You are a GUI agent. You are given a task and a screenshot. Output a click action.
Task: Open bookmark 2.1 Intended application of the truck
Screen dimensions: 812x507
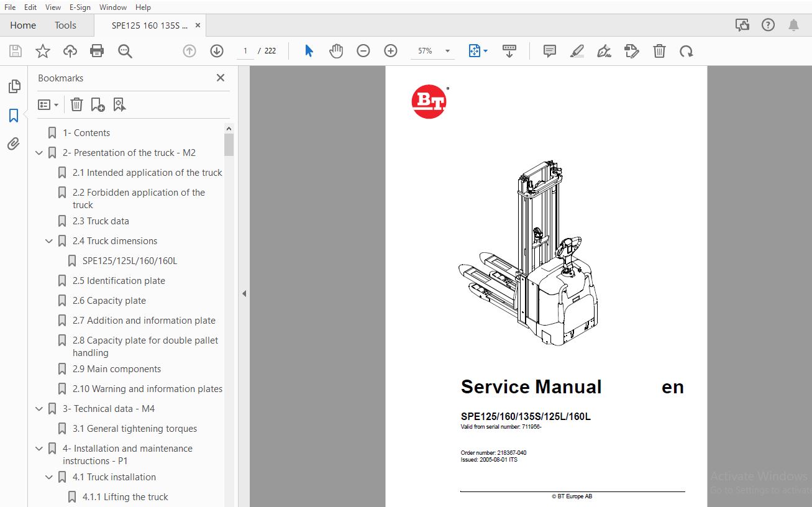pyautogui.click(x=147, y=173)
